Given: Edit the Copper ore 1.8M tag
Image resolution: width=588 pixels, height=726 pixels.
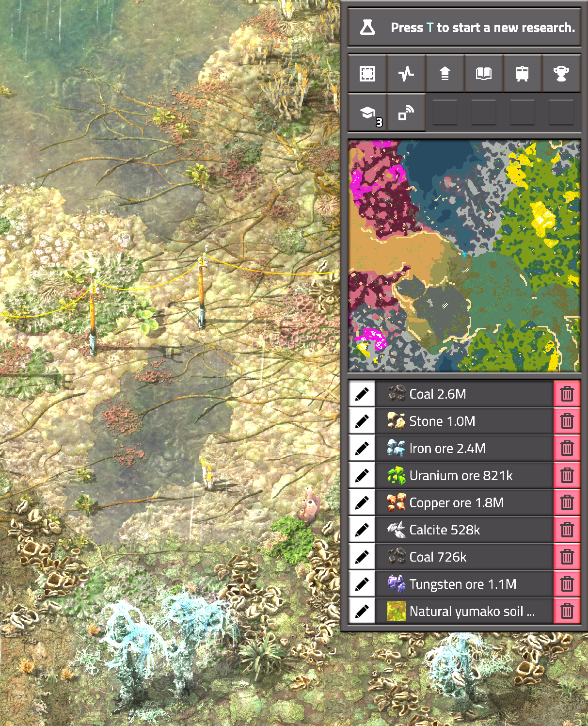Looking at the screenshot, I should coord(362,502).
